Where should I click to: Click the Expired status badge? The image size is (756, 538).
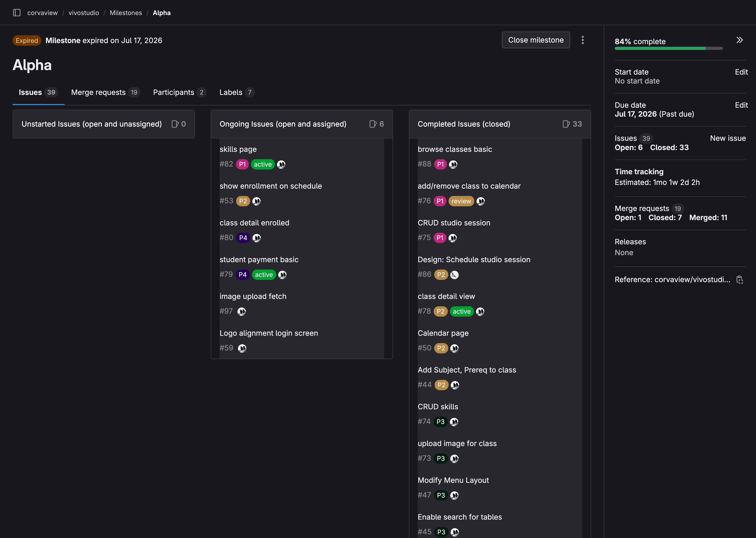27,40
